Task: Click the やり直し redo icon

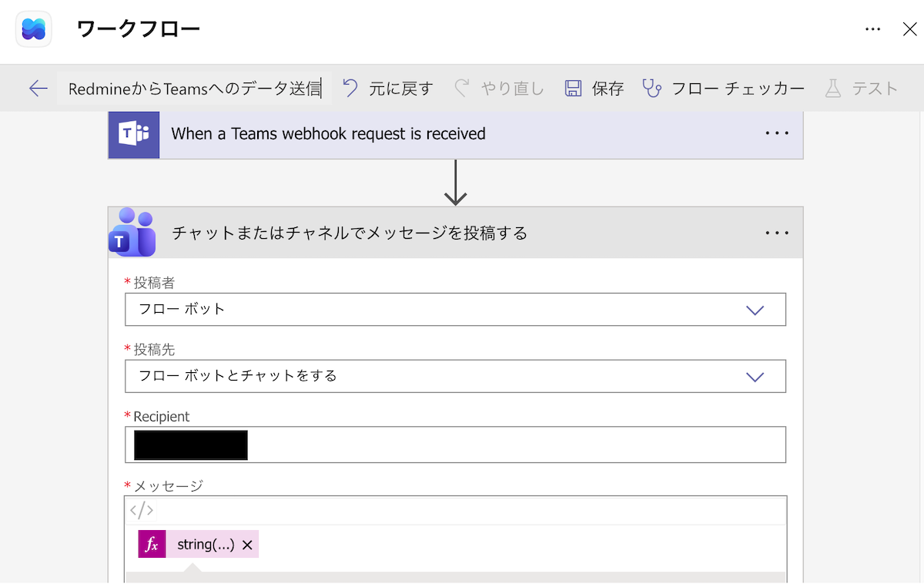Action: pos(462,89)
